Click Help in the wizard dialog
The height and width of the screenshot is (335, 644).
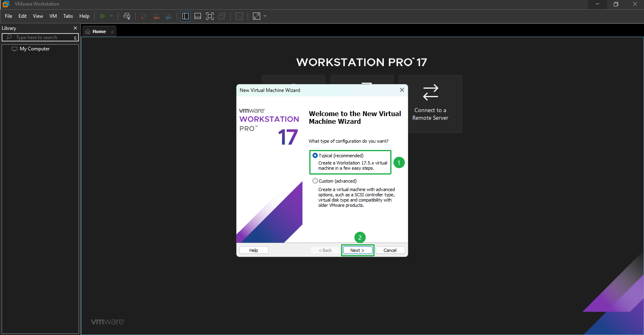(254, 250)
